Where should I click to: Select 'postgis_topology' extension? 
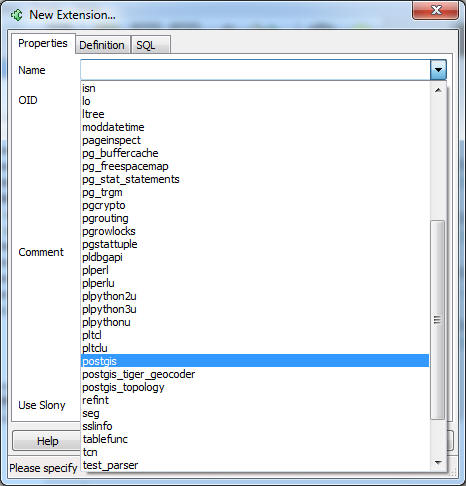tap(255, 387)
